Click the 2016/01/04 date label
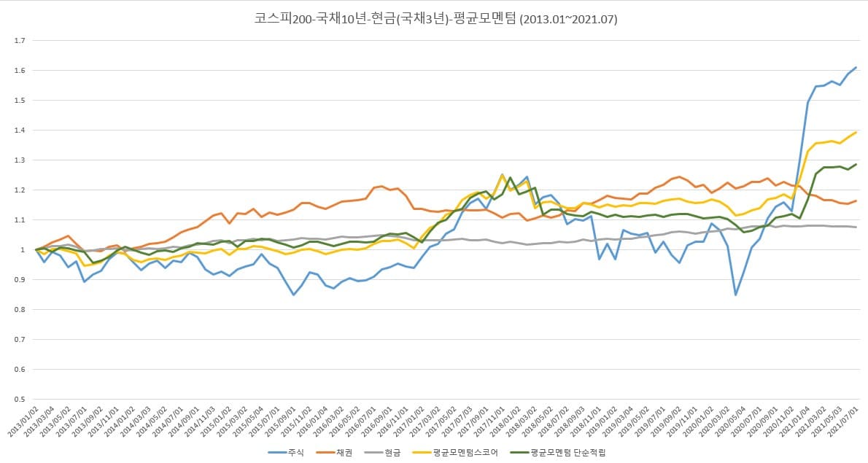The width and height of the screenshot is (868, 463). click(313, 421)
